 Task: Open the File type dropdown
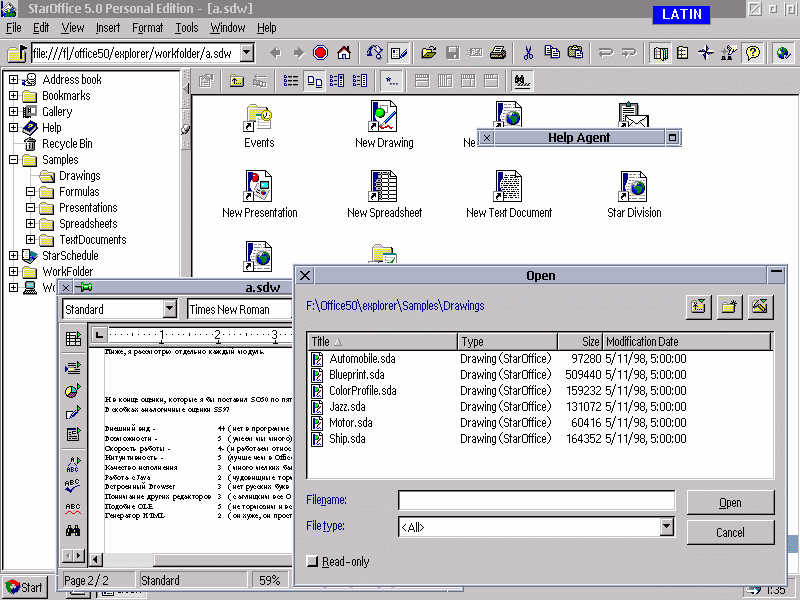coord(666,526)
